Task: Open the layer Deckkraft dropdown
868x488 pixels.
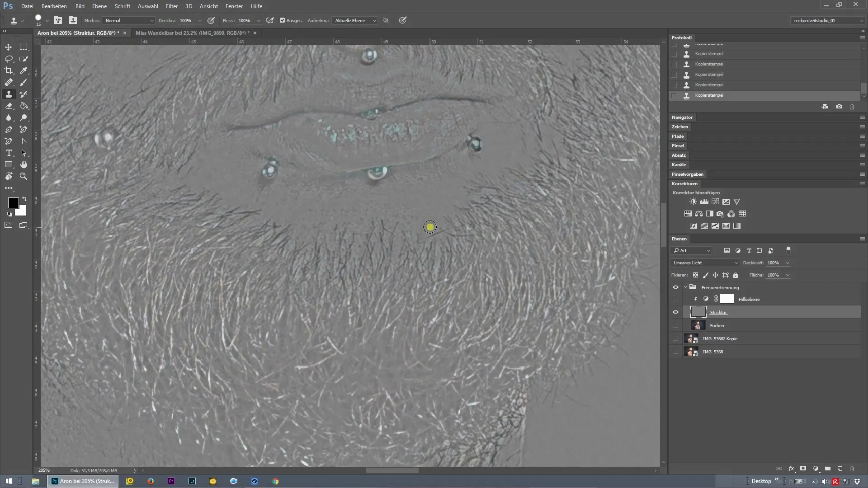Action: pyautogui.click(x=788, y=263)
